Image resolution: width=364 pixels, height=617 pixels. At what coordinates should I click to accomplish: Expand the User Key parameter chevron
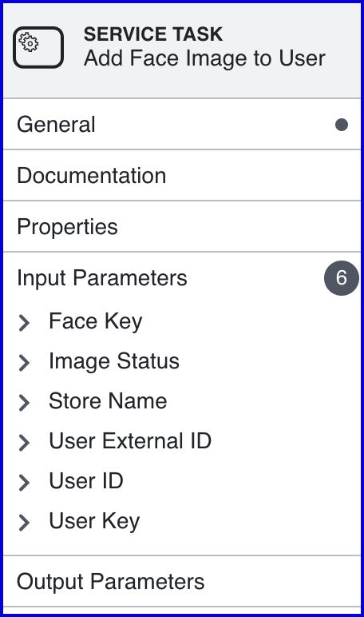coord(25,523)
